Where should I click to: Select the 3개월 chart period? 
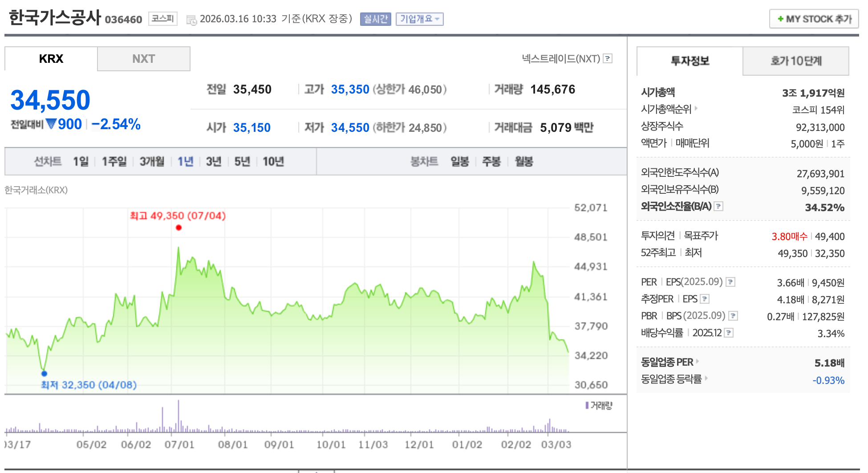152,161
